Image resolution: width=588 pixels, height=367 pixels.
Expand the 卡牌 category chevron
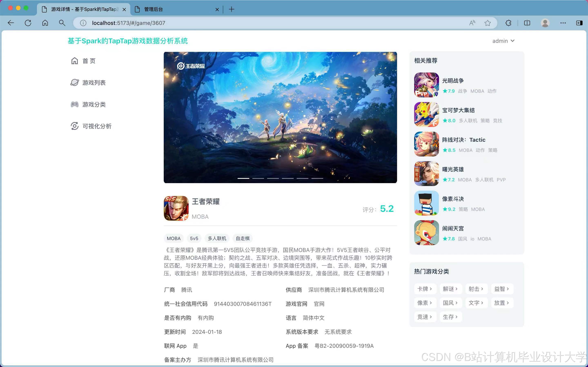click(431, 289)
